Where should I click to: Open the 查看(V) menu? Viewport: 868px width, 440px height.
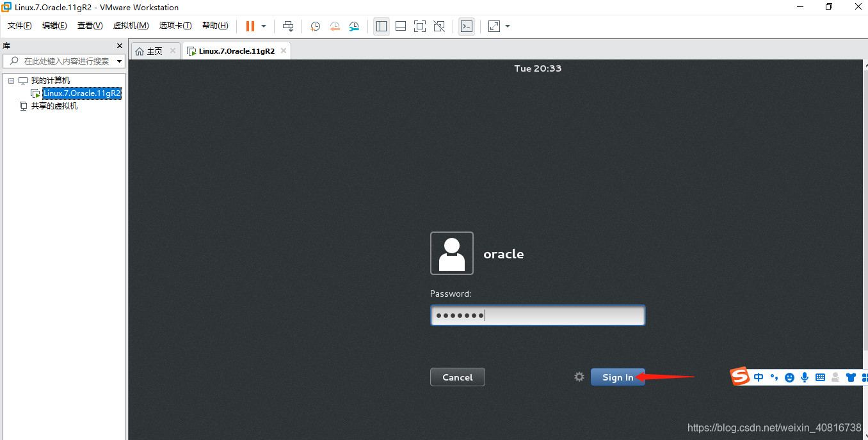90,26
